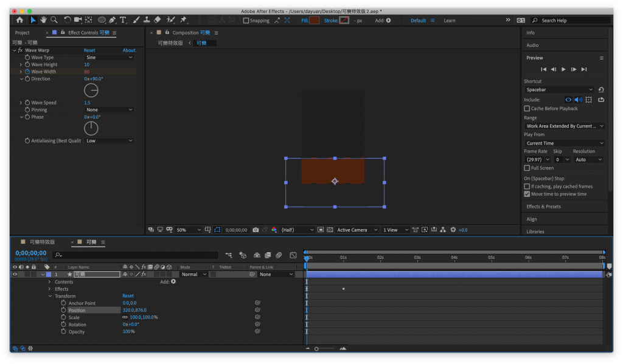Select the Pen tool
The height and width of the screenshot is (364, 623).
[x=113, y=20]
